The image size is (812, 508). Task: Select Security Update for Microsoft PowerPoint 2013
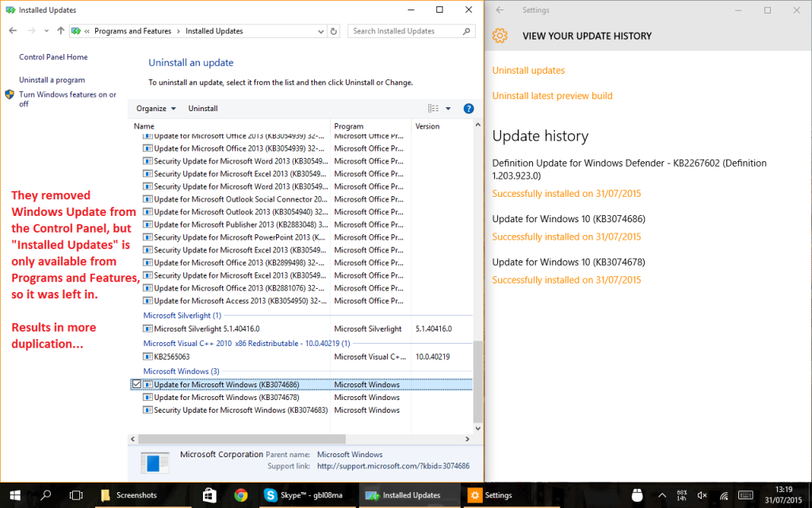coord(301,237)
